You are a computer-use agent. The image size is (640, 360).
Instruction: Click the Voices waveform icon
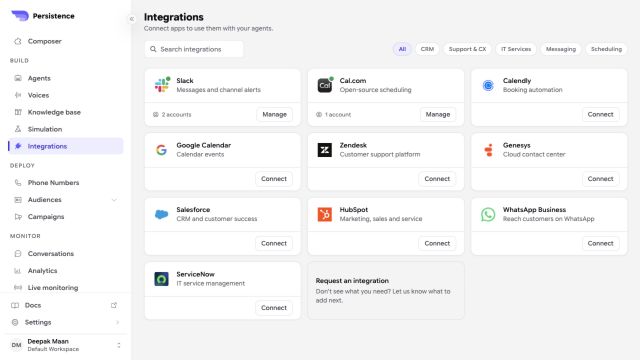(x=18, y=95)
